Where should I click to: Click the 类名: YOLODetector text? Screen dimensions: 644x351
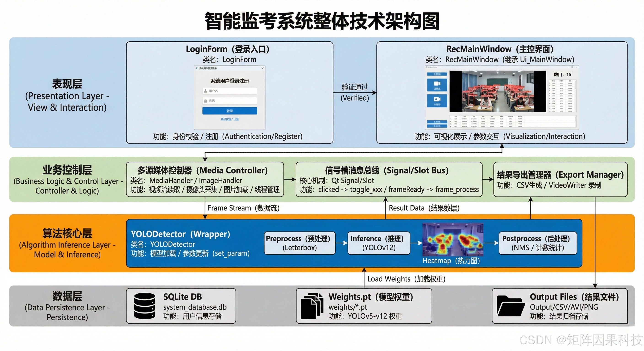tap(163, 244)
